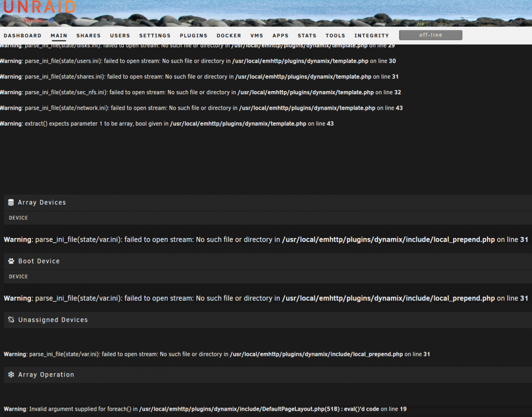The width and height of the screenshot is (532, 417).
Task: Open the Apps tab
Action: (280, 36)
